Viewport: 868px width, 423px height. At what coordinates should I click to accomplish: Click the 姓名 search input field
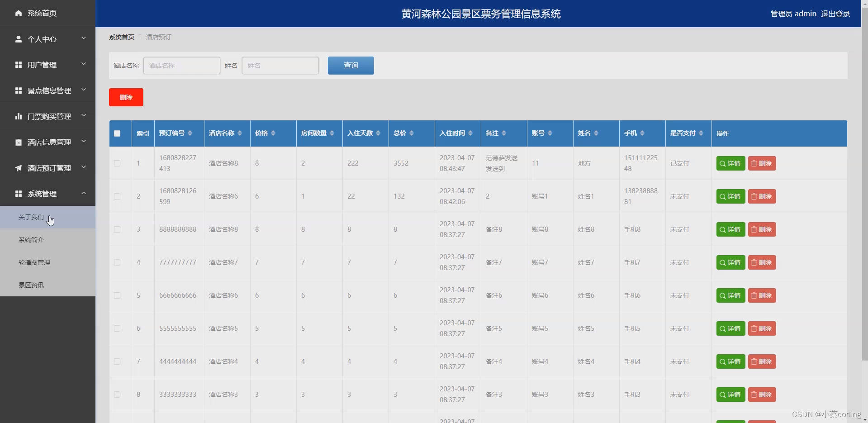click(x=280, y=66)
